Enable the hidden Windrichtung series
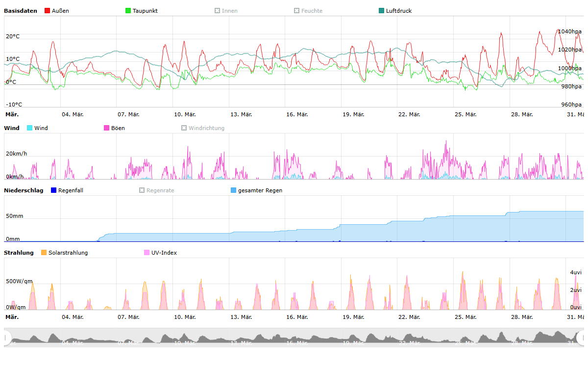 point(184,128)
